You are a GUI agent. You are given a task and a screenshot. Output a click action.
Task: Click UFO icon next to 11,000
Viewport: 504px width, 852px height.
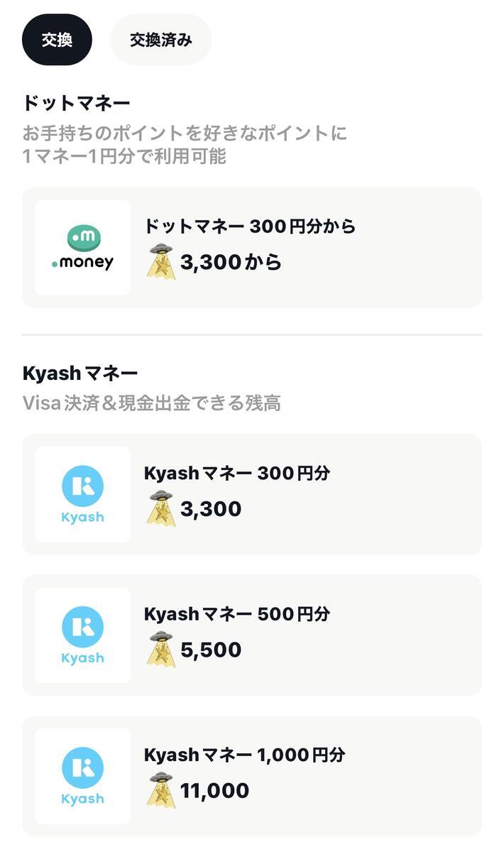tap(160, 789)
